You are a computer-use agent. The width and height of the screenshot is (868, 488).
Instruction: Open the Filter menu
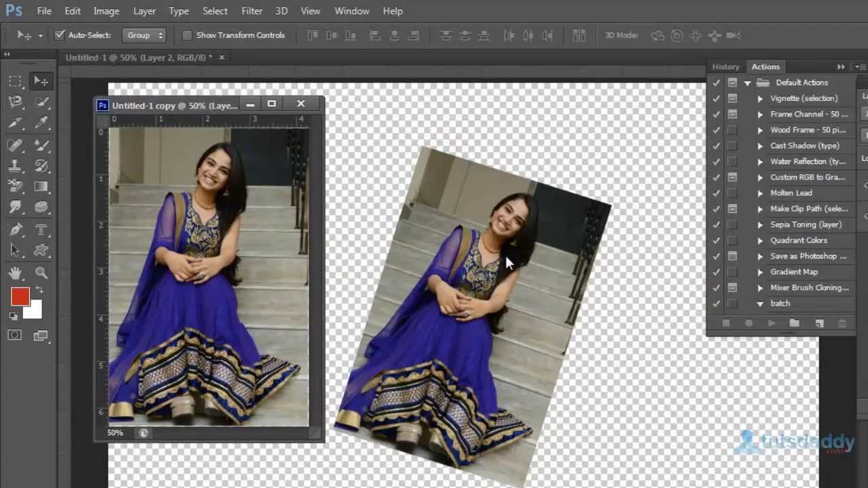[x=252, y=11]
